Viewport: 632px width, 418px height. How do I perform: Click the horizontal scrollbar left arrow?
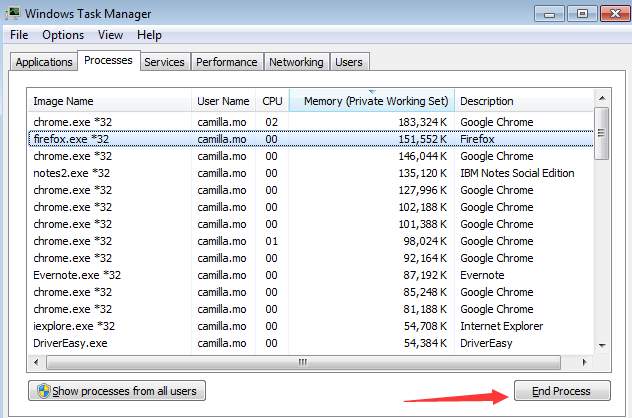click(36, 362)
